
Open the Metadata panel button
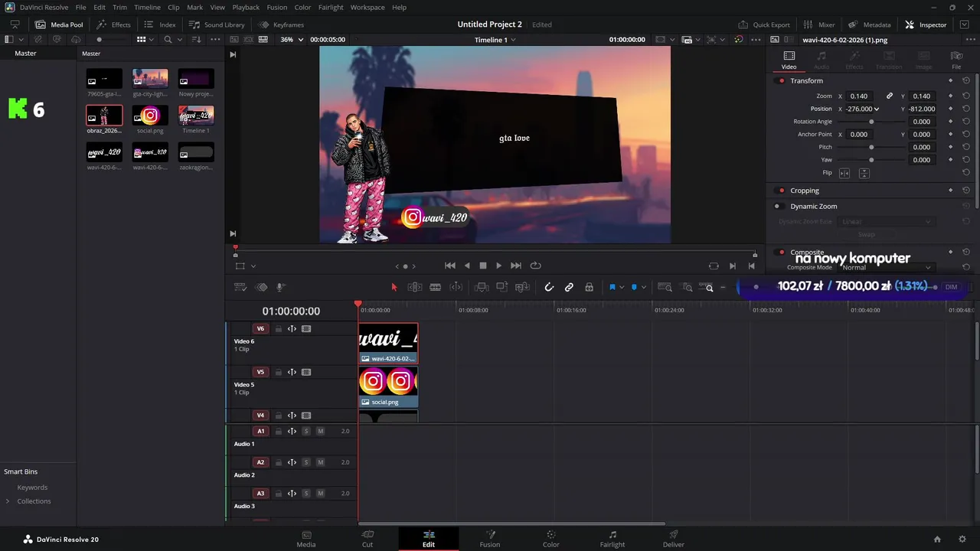(869, 24)
